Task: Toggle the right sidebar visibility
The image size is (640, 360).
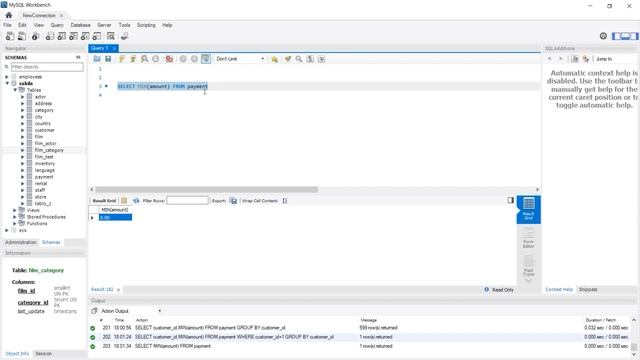Action: 634,36
